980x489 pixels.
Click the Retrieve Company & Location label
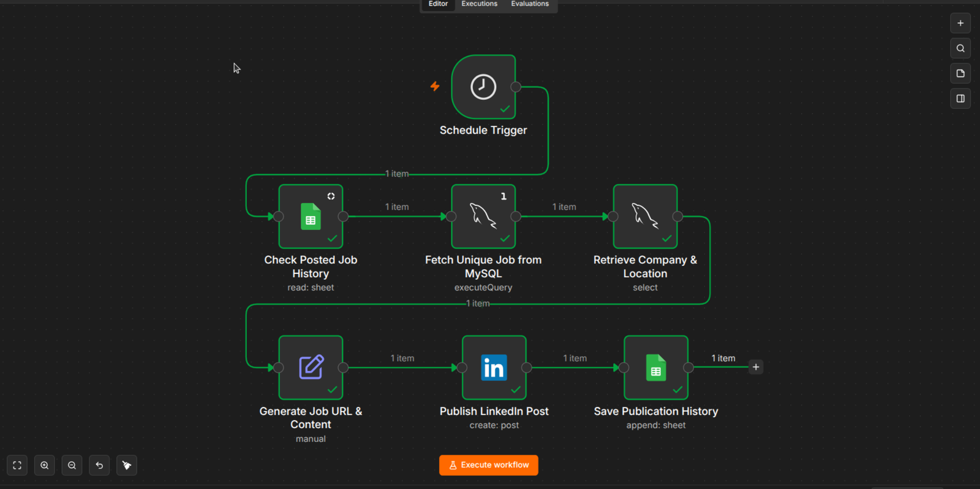coord(645,267)
